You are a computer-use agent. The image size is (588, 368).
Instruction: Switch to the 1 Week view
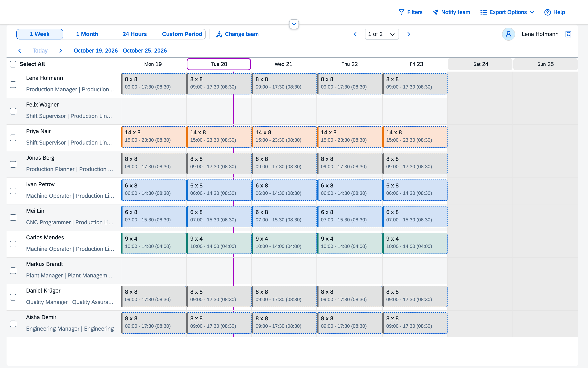40,34
